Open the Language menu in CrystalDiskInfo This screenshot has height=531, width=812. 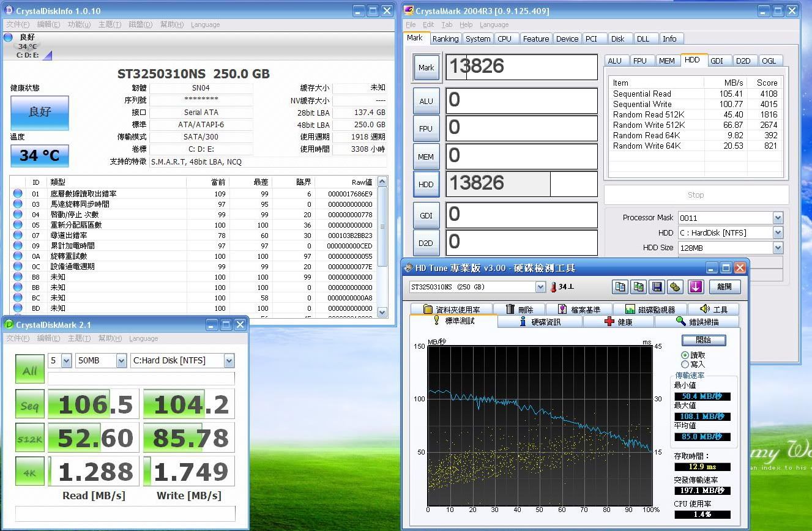tap(205, 24)
